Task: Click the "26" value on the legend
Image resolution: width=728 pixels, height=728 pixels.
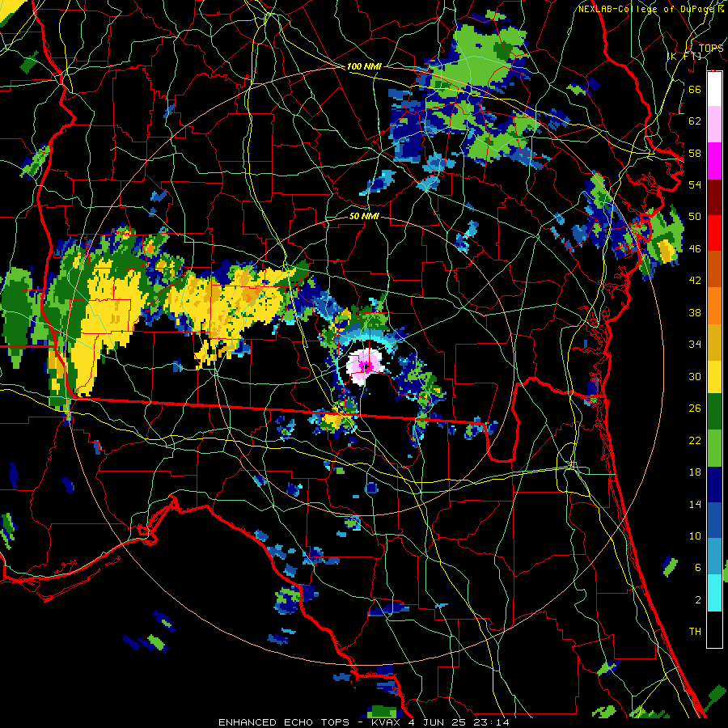Action: 695,408
